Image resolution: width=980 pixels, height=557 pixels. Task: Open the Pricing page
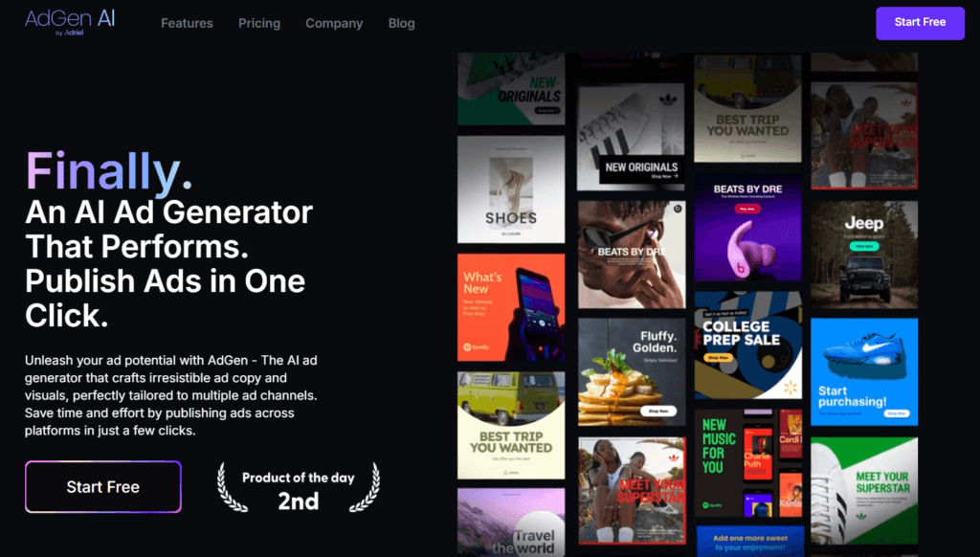(x=259, y=23)
